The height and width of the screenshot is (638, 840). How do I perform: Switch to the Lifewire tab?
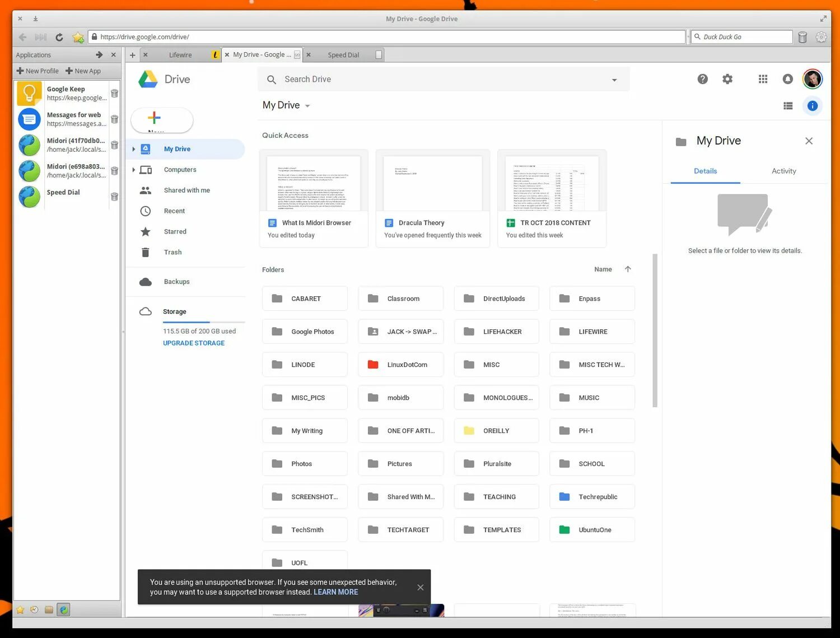[x=180, y=55]
